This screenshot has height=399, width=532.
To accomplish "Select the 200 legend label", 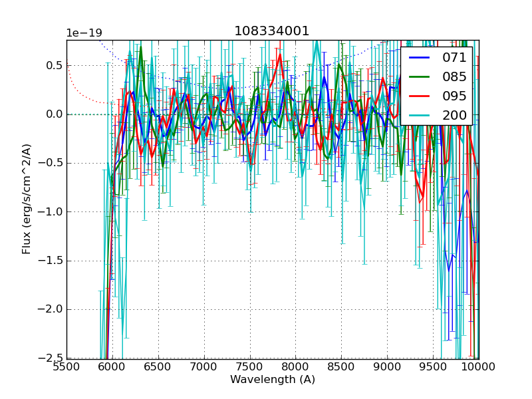I will pos(454,115).
